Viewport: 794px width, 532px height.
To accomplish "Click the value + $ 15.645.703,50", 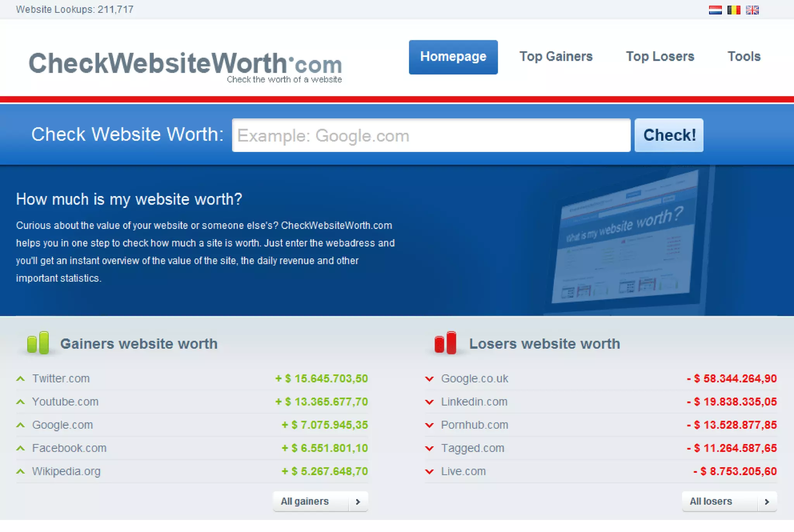I will click(x=321, y=379).
